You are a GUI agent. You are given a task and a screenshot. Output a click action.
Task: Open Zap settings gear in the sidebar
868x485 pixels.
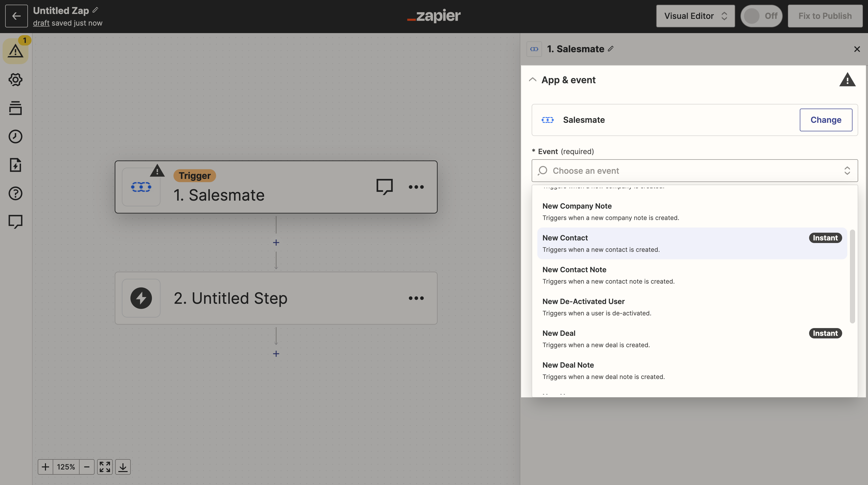(x=16, y=80)
